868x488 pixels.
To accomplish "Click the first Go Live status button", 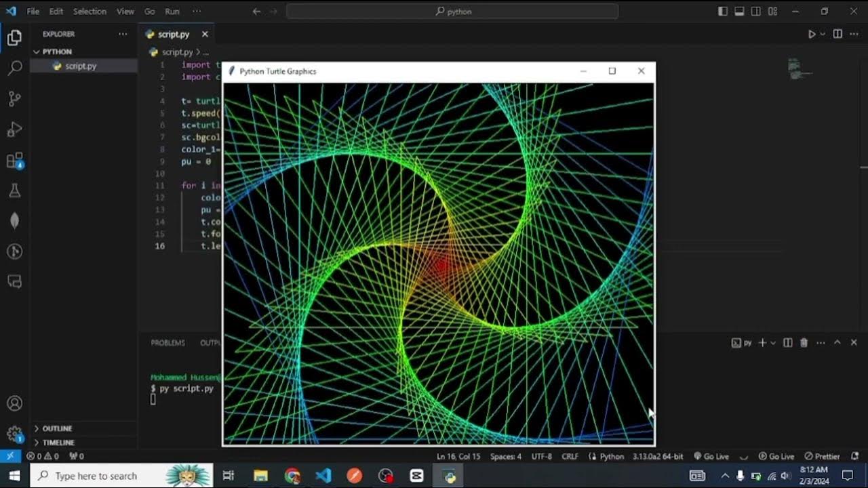I will (711, 456).
